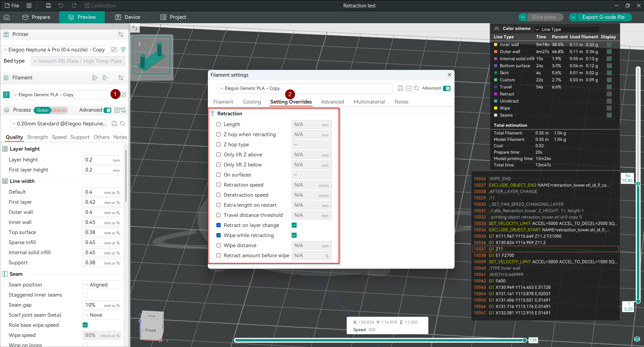The width and height of the screenshot is (644, 347).
Task: Open printer settings icon in Printer header
Action: 121,34
